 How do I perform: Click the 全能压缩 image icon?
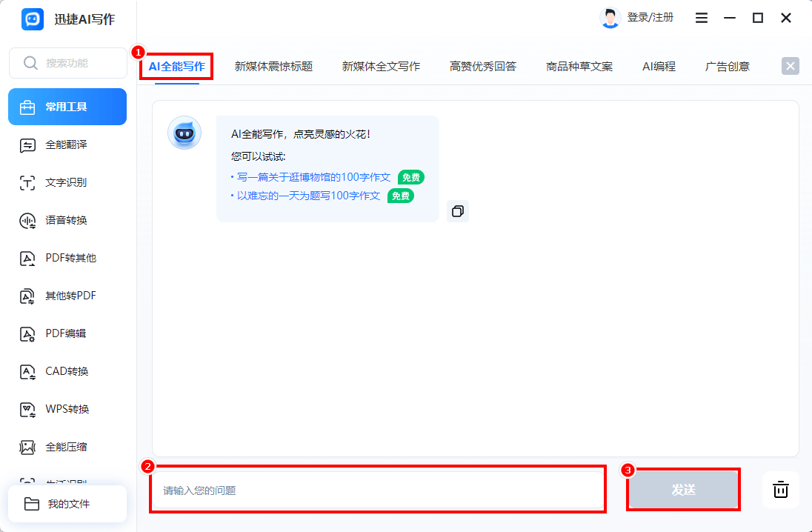click(27, 448)
